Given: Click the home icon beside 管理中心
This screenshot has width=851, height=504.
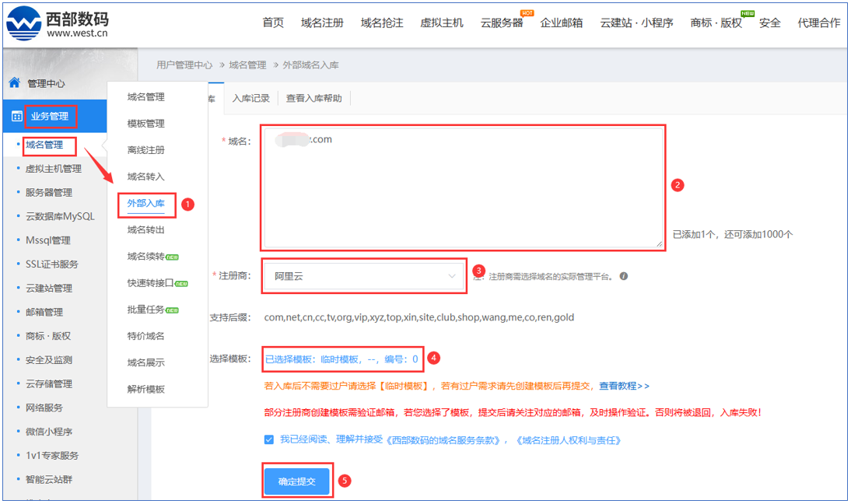Looking at the screenshot, I should click(x=14, y=82).
